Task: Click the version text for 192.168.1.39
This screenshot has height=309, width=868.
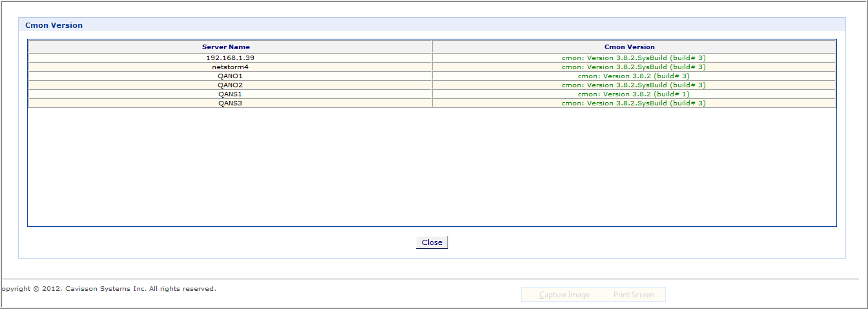Action: tap(634, 58)
